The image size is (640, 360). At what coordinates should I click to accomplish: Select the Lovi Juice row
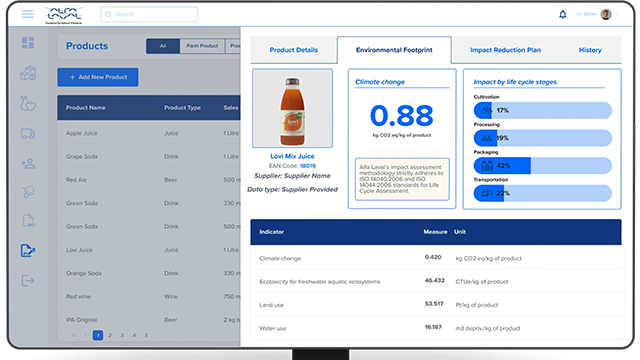[x=149, y=250]
